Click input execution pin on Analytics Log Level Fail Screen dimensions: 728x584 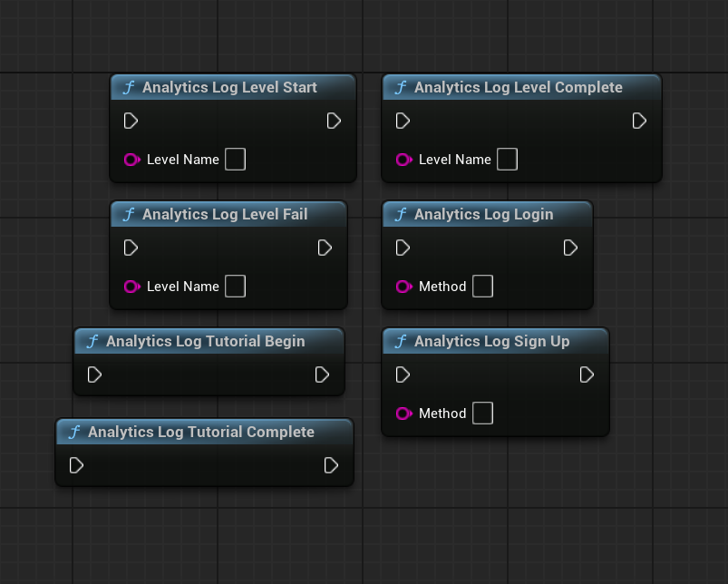click(x=131, y=248)
